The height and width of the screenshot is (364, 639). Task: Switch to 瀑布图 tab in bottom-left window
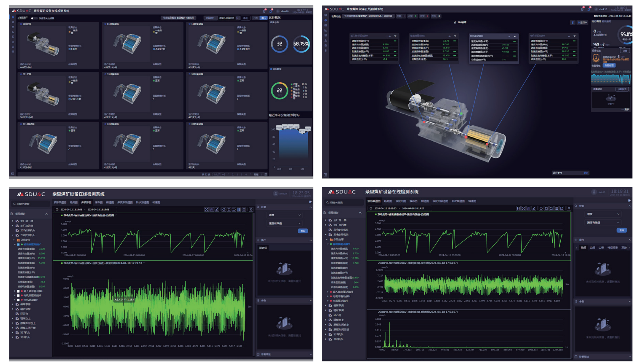[x=99, y=202]
